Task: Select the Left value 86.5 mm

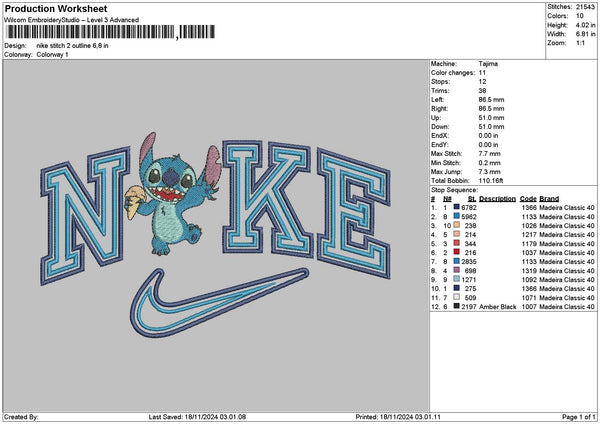Action: 491,99
